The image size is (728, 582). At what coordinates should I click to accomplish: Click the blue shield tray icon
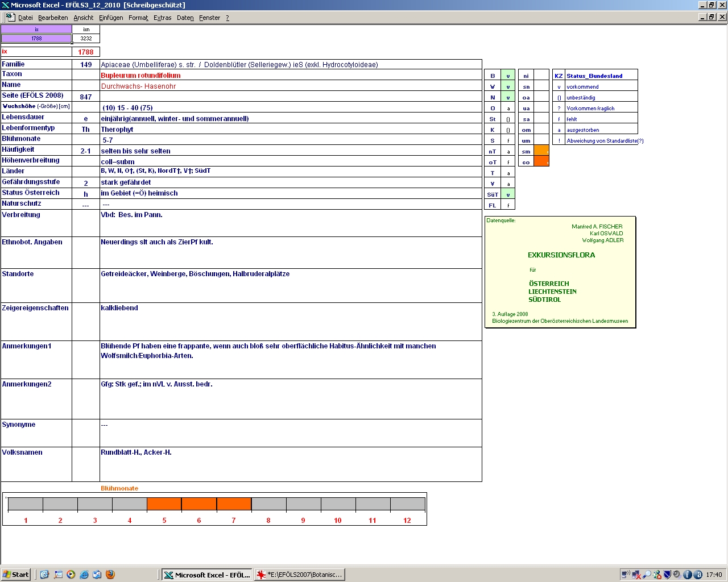[x=667, y=575]
